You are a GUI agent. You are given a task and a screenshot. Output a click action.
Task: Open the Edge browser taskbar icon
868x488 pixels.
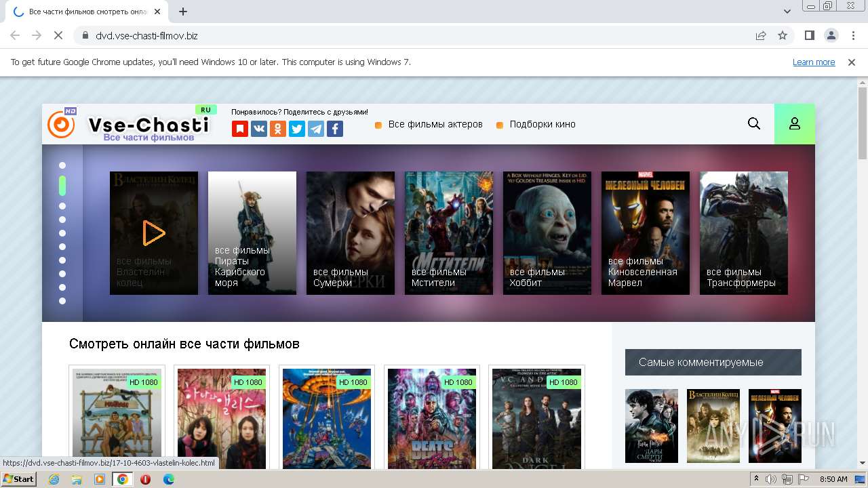(168, 479)
